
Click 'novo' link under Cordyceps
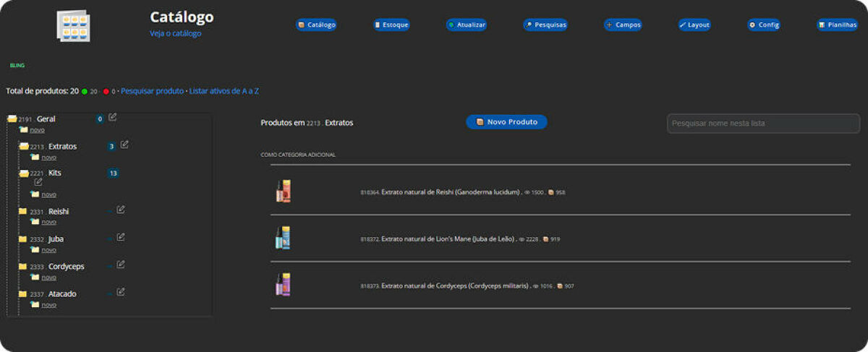48,278
